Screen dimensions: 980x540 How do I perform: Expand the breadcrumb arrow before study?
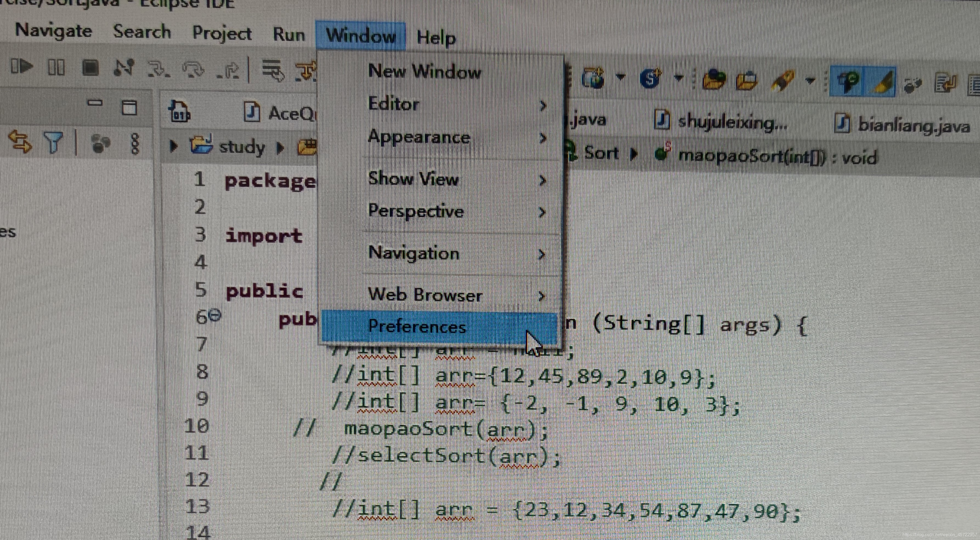tap(173, 145)
